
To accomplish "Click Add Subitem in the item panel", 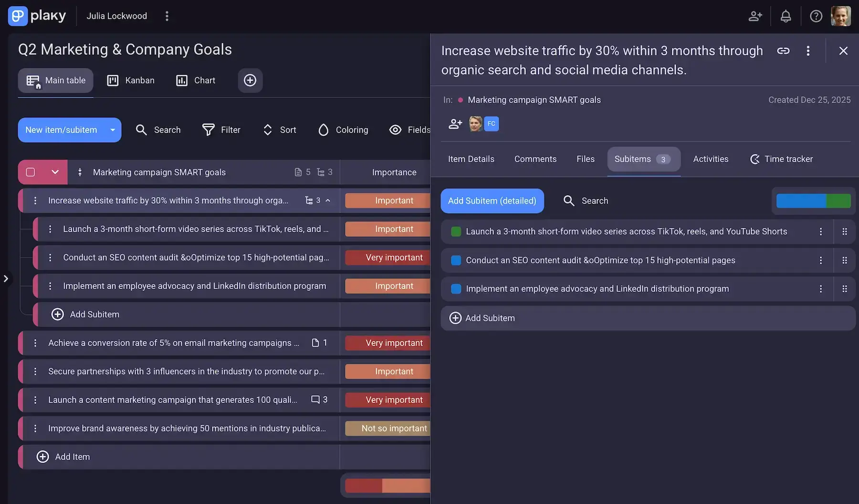I will pos(648,318).
